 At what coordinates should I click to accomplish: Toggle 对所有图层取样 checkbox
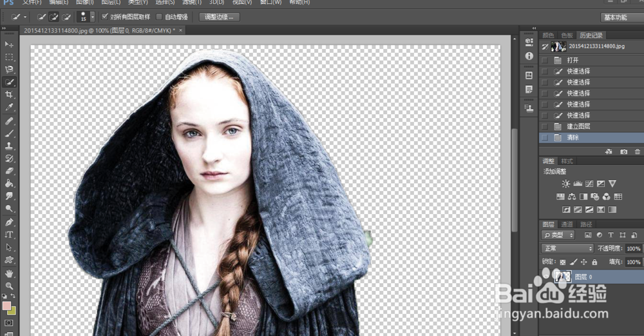(x=105, y=17)
